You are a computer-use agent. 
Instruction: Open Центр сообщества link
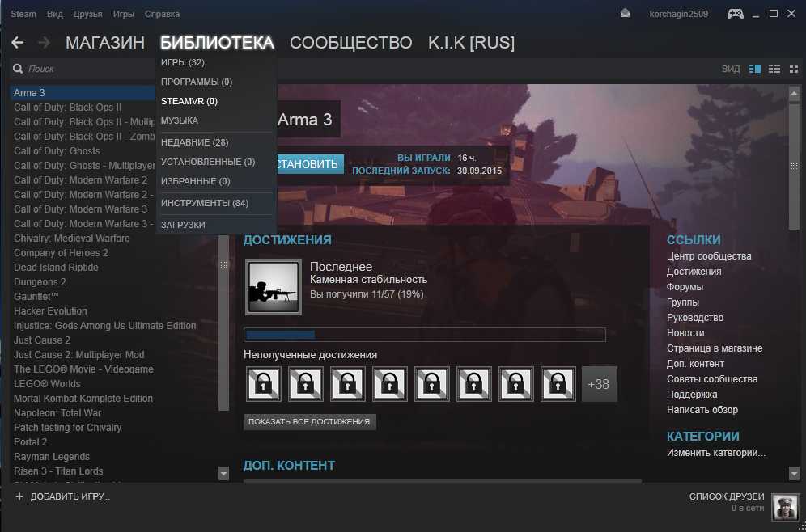(709, 255)
